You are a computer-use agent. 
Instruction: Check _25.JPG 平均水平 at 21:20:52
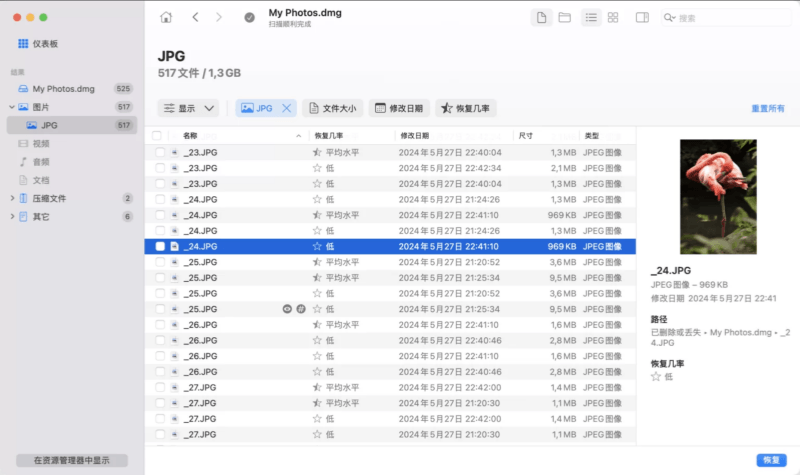point(160,262)
